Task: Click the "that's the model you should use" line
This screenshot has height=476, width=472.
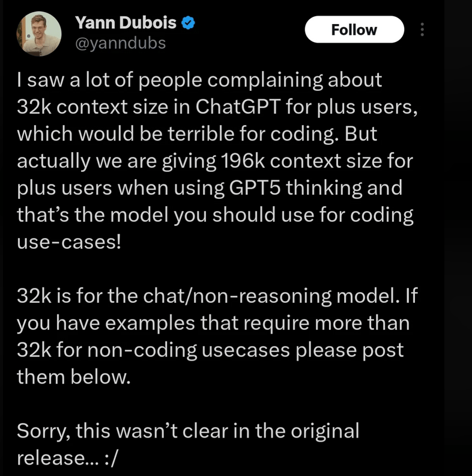Action: [215, 215]
